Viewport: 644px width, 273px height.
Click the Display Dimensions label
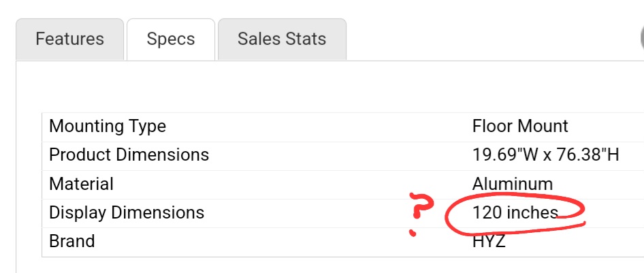[127, 212]
